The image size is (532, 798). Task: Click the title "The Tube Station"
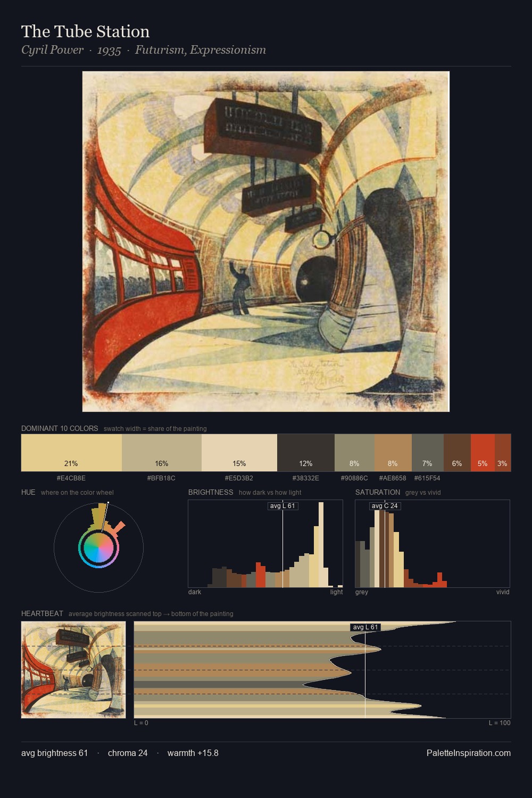pyautogui.click(x=86, y=31)
